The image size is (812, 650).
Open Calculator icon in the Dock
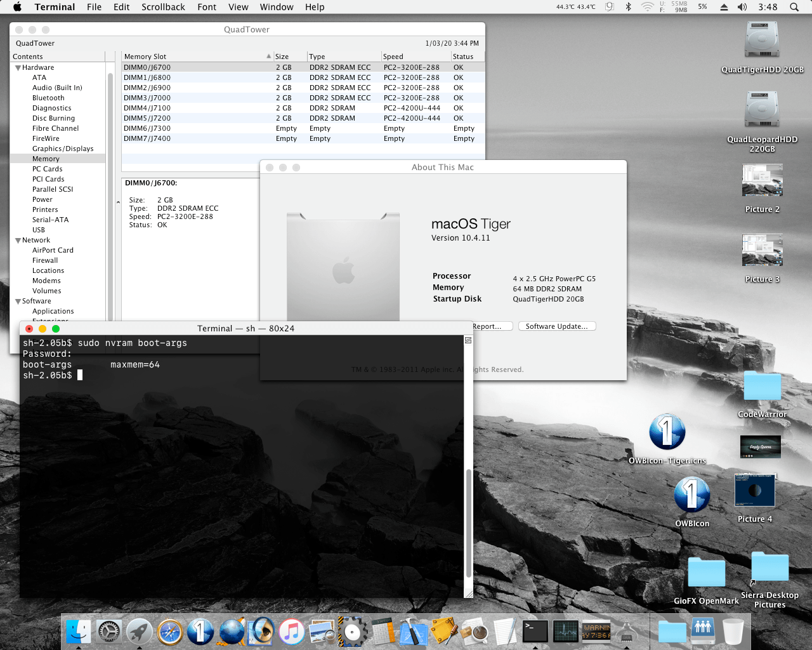pyautogui.click(x=383, y=632)
